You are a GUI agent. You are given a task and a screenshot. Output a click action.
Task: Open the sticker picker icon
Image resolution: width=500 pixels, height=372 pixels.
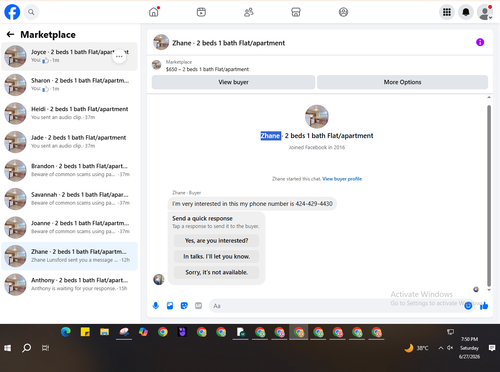tap(184, 306)
